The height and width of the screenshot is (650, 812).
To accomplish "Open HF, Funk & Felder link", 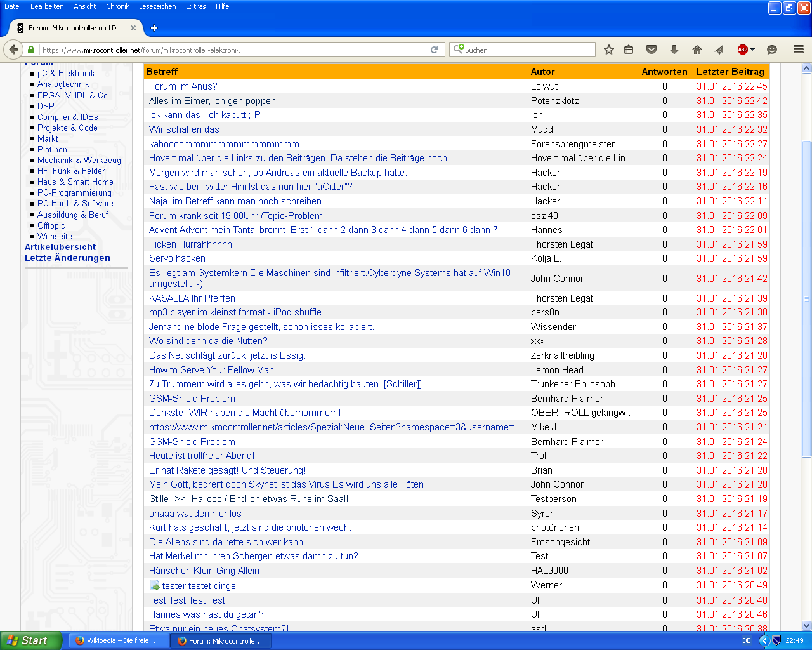I will 71,171.
